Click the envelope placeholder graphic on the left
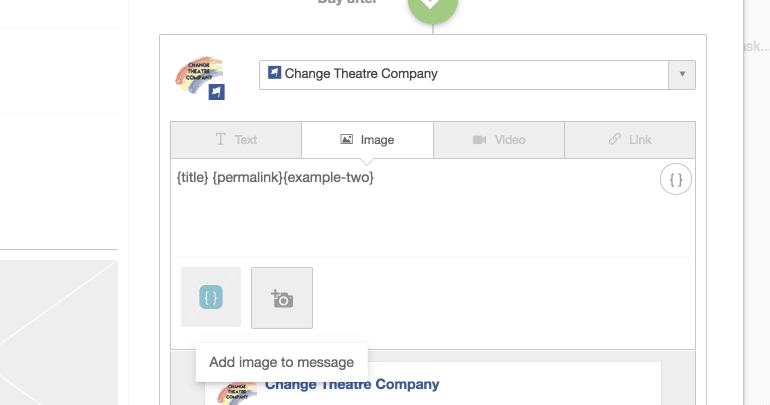The image size is (770, 405). 58,330
